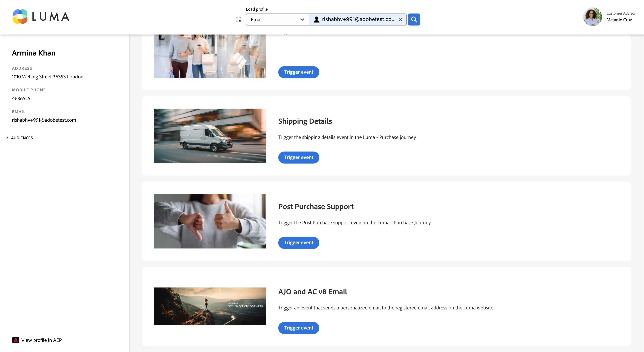Click the Post Purchase support event description
The height and width of the screenshot is (352, 644).
point(354,223)
